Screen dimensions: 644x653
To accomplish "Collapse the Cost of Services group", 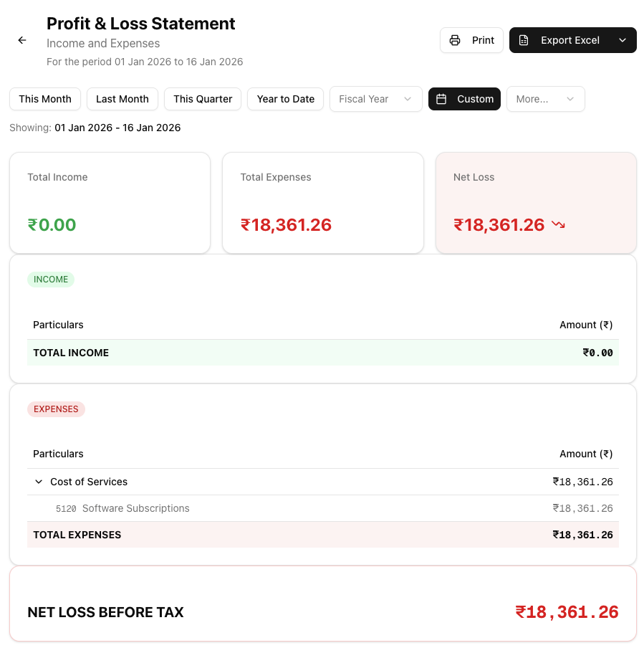I will pos(39,482).
